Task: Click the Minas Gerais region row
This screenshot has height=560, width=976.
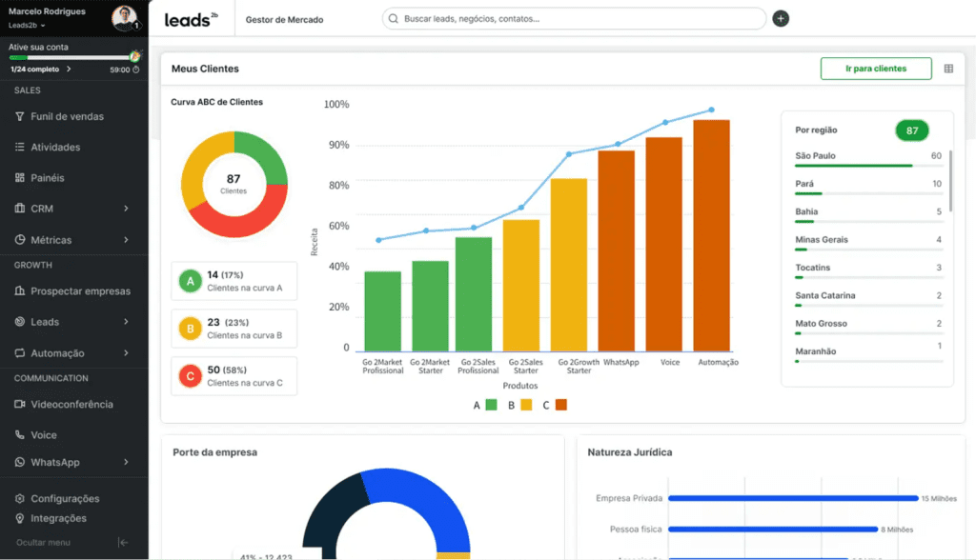Action: pyautogui.click(x=868, y=243)
